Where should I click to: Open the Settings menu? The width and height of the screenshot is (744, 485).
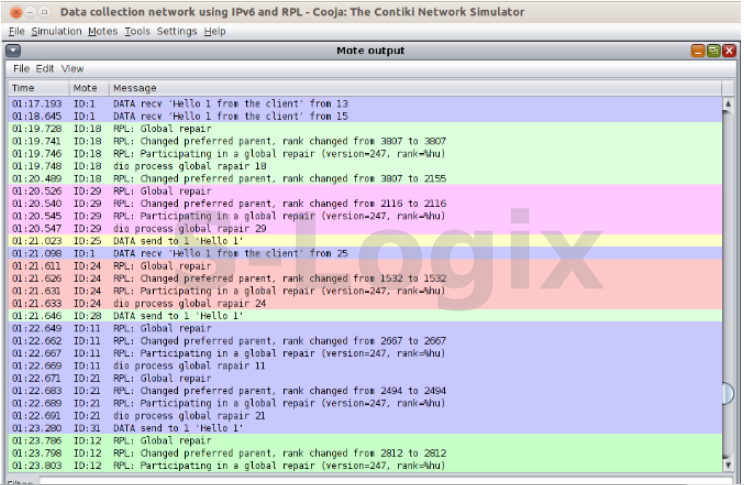pos(176,31)
